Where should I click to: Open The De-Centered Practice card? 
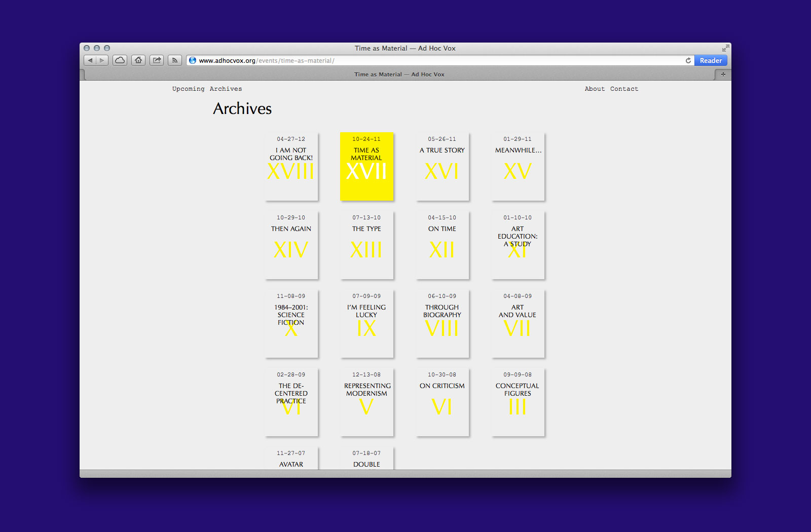291,402
